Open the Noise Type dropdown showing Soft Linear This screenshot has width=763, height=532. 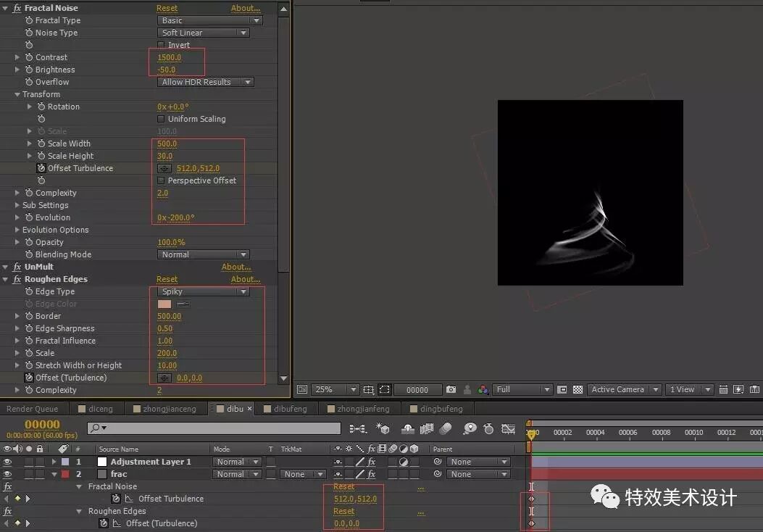(x=204, y=33)
